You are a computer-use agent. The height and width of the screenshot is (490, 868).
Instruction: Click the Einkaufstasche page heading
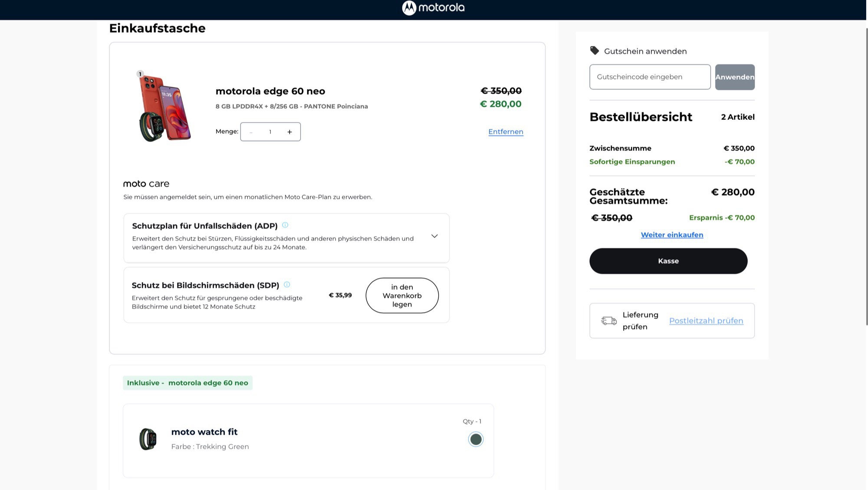tap(157, 29)
